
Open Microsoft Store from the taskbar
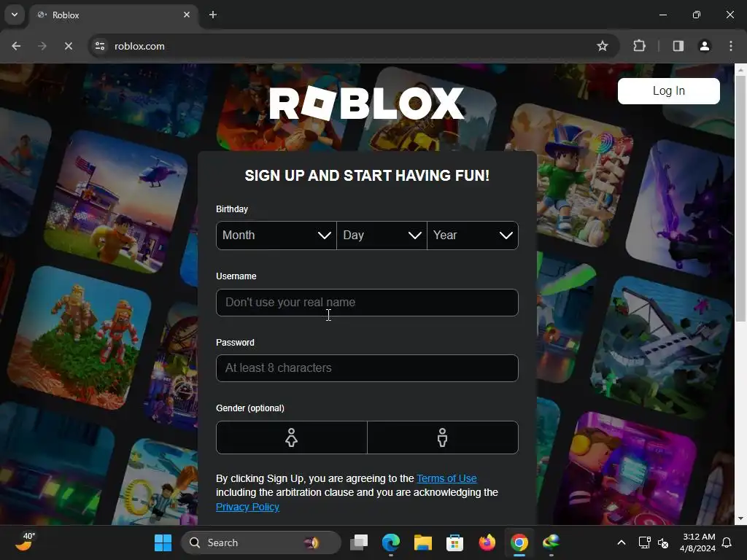pyautogui.click(x=454, y=542)
